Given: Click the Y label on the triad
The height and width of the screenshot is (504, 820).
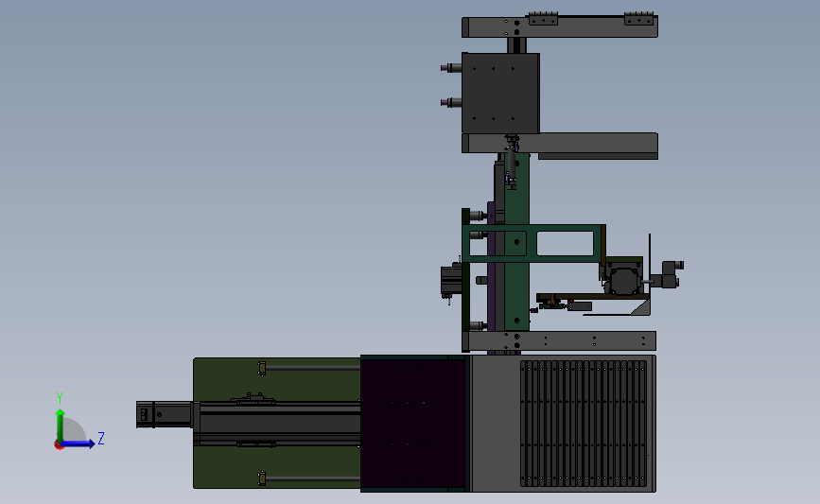Looking at the screenshot, I should 60,398.
